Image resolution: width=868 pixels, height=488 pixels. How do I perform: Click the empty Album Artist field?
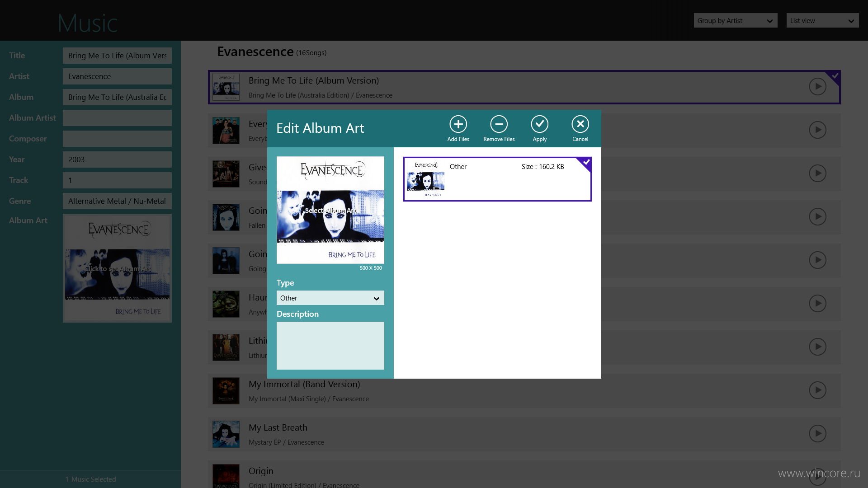tap(117, 118)
